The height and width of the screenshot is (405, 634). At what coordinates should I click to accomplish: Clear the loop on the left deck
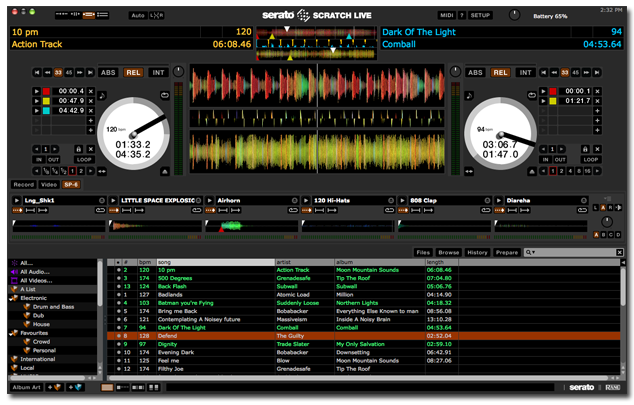coord(91,149)
